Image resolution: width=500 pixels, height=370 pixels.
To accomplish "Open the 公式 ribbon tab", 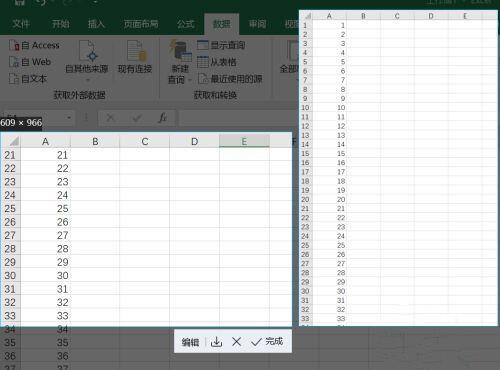I will point(186,24).
